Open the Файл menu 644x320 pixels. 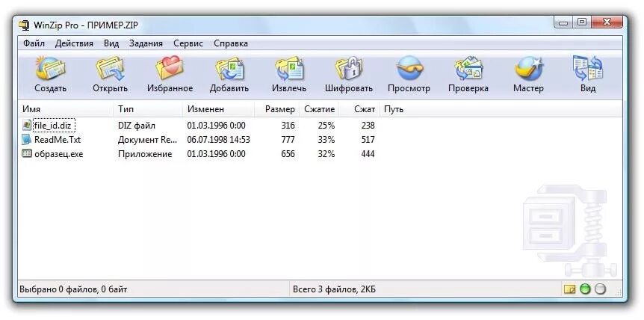[34, 43]
